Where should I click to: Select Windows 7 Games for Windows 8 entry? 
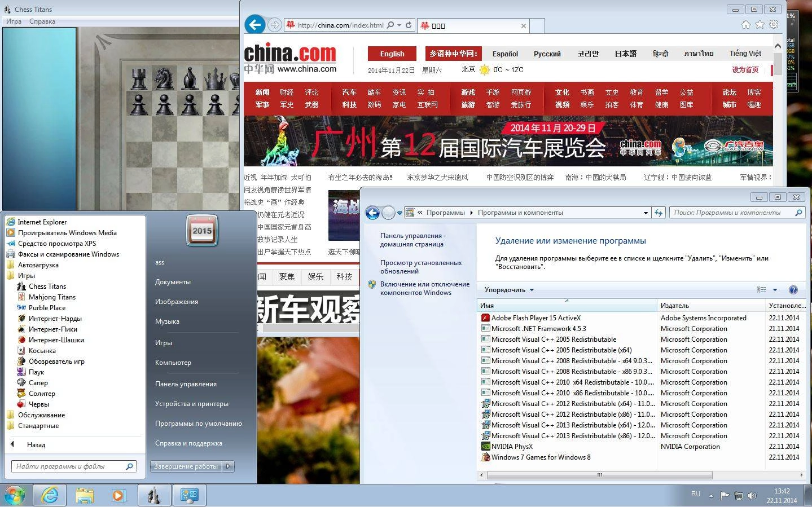click(x=541, y=457)
